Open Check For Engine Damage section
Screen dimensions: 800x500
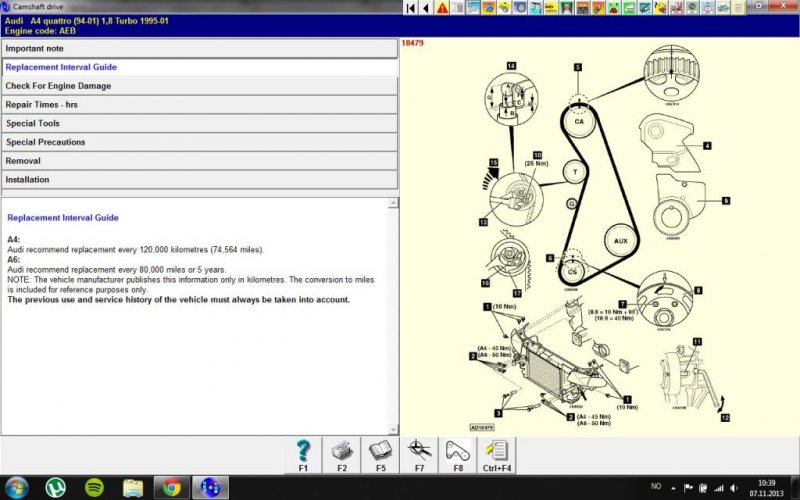click(199, 86)
